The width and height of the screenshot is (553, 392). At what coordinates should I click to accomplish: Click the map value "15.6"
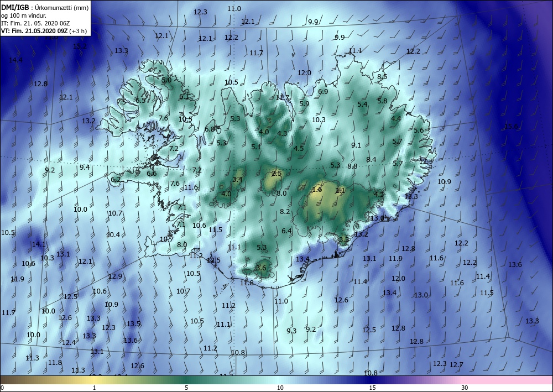pos(511,127)
